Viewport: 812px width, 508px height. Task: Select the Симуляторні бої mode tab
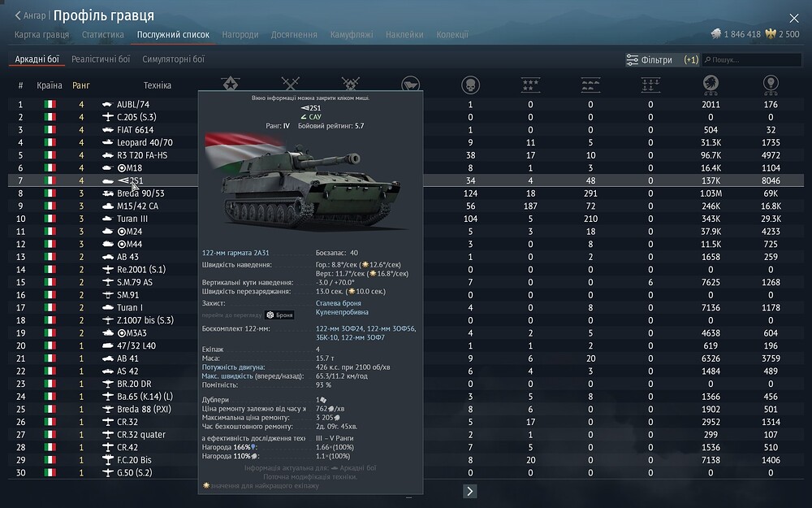point(174,59)
